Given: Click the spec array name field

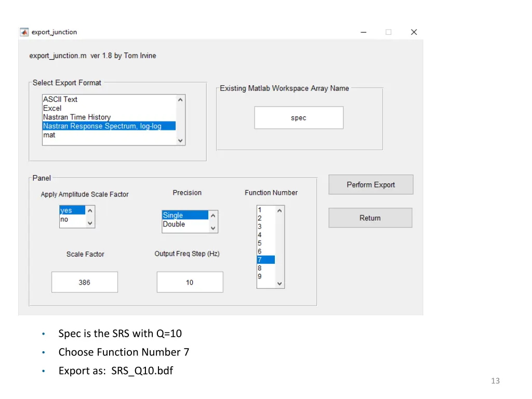Looking at the screenshot, I should coord(299,118).
